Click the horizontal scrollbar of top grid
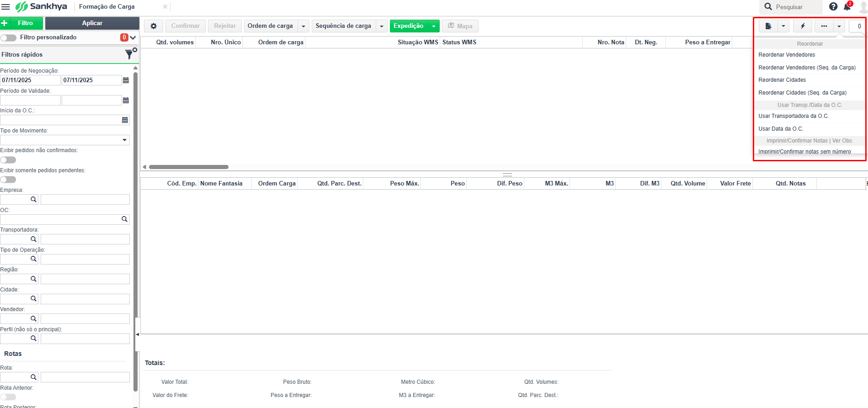 tap(189, 167)
